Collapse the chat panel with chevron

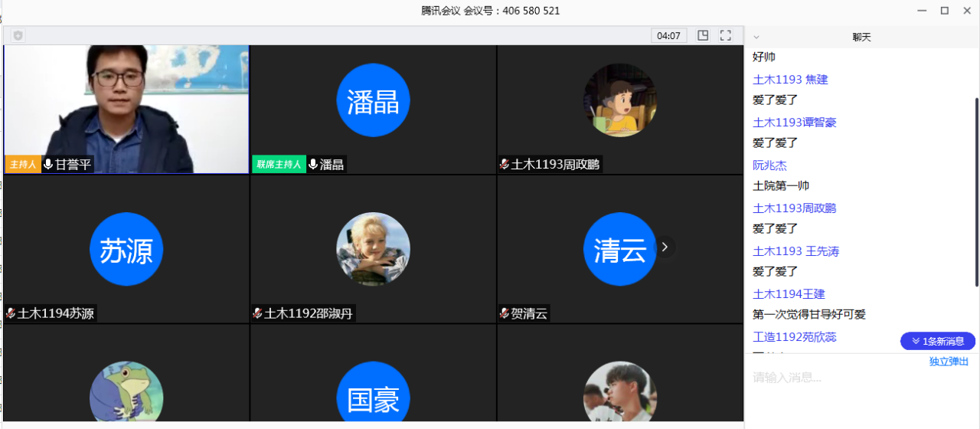(756, 37)
